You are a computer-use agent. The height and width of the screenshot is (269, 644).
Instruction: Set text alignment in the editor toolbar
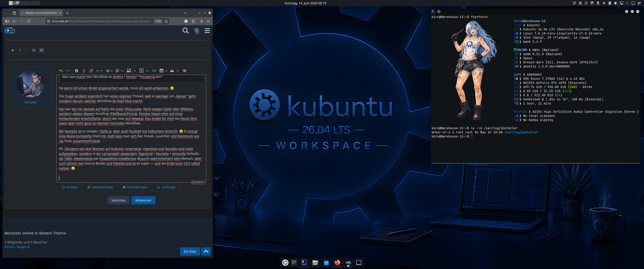click(x=117, y=71)
